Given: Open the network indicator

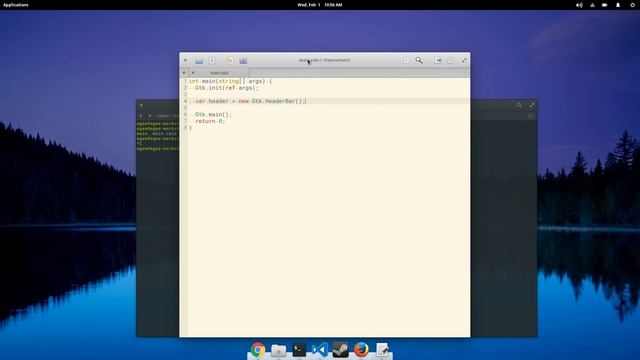Looking at the screenshot, I should tap(592, 5).
